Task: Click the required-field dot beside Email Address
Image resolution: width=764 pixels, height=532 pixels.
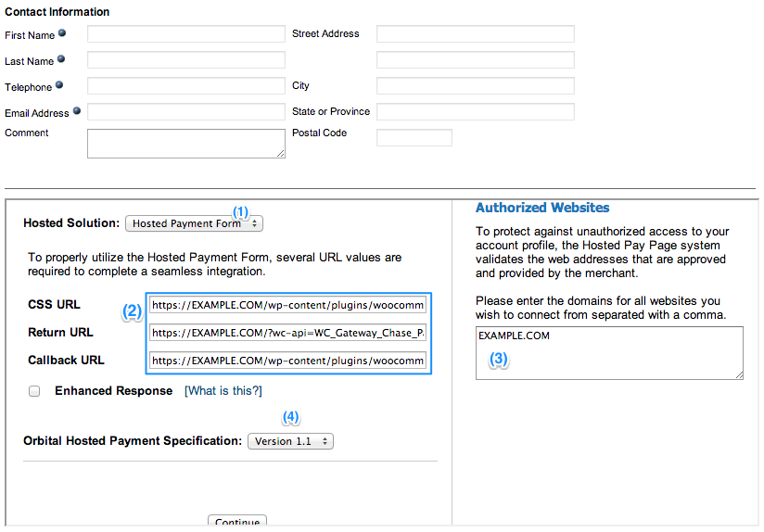Action: pos(77,110)
